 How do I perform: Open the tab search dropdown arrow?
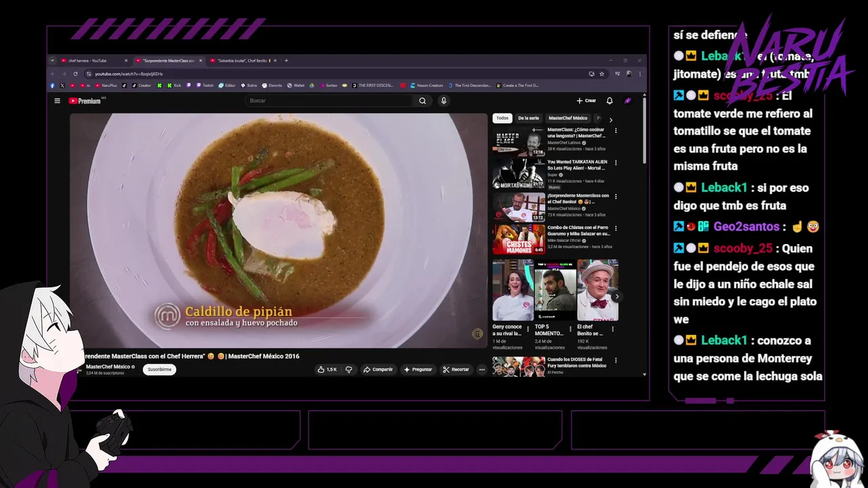point(52,60)
